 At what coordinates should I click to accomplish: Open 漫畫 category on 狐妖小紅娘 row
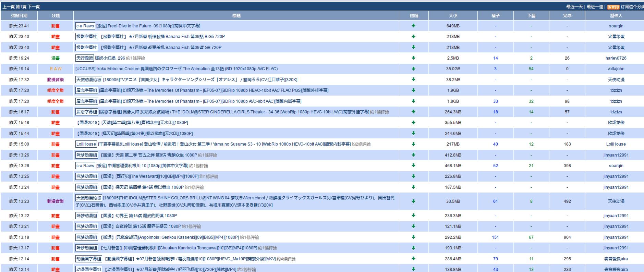tap(56, 58)
